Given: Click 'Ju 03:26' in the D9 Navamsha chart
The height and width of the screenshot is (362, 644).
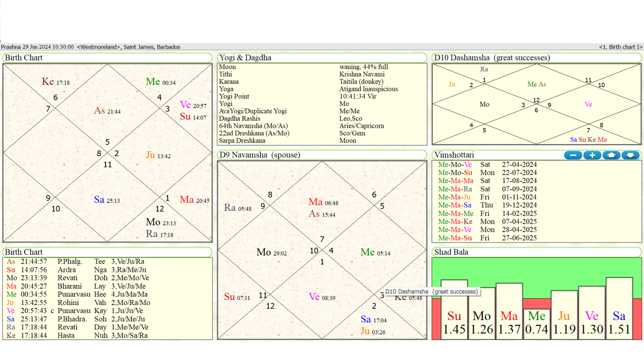Looking at the screenshot, I should coord(373,331).
